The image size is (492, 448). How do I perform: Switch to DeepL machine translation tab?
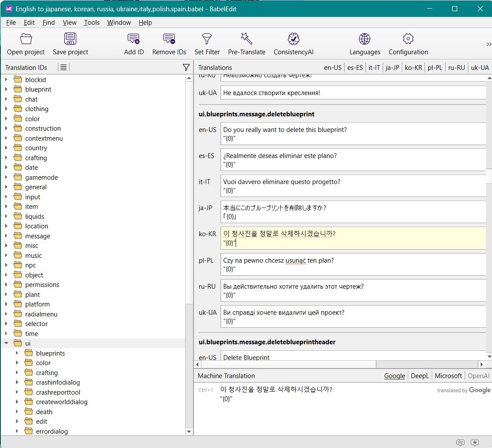[x=420, y=376]
